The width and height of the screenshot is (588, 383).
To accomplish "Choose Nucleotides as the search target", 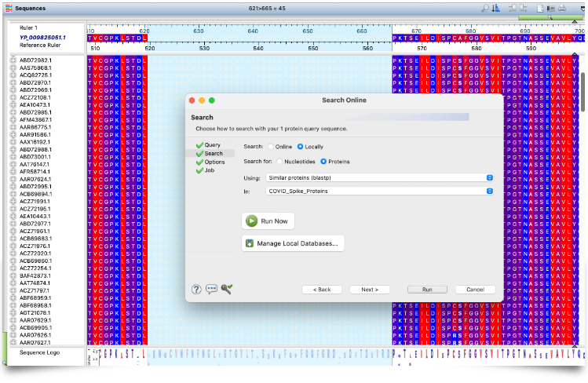I will coord(279,162).
